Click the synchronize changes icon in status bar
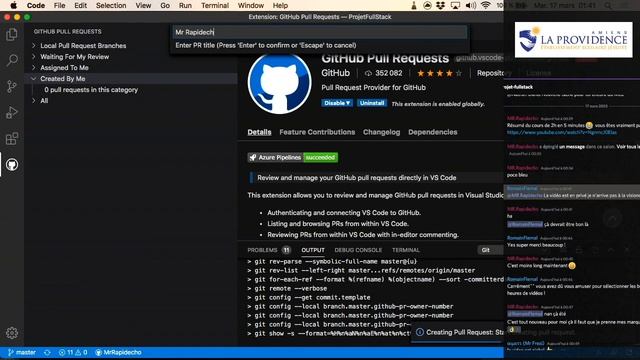The height and width of the screenshot is (360, 640). click(x=47, y=352)
